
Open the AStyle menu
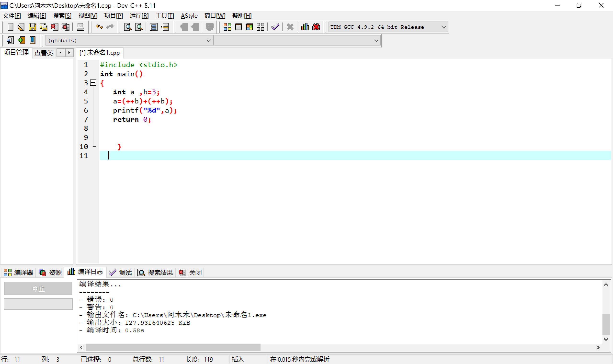(189, 16)
